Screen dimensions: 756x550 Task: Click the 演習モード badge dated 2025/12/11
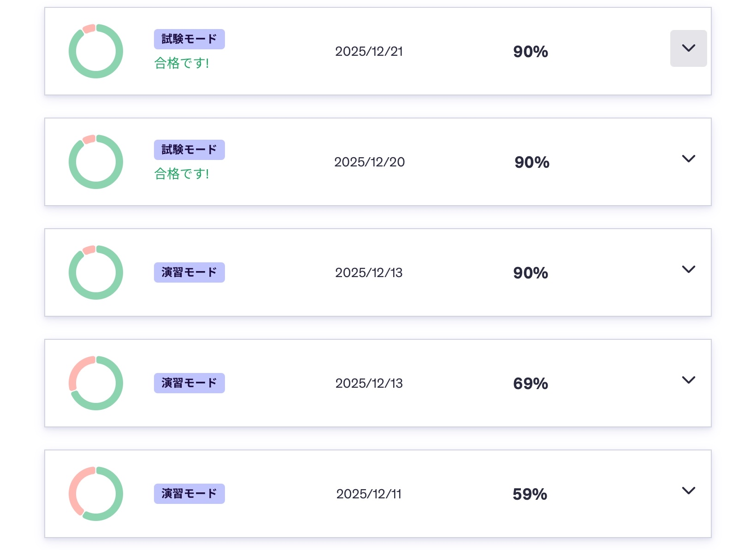click(x=189, y=494)
